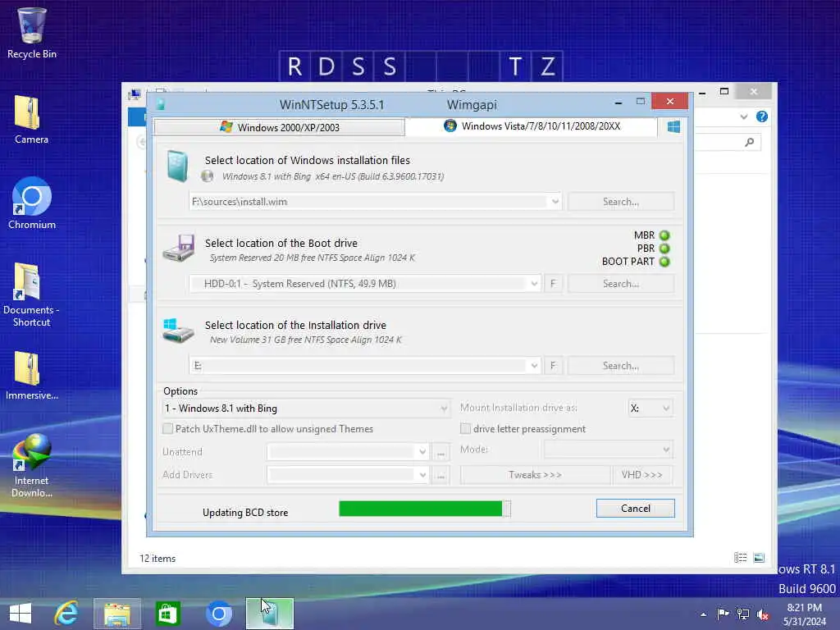Cancel the setup progress
840x630 pixels.
[x=636, y=509]
